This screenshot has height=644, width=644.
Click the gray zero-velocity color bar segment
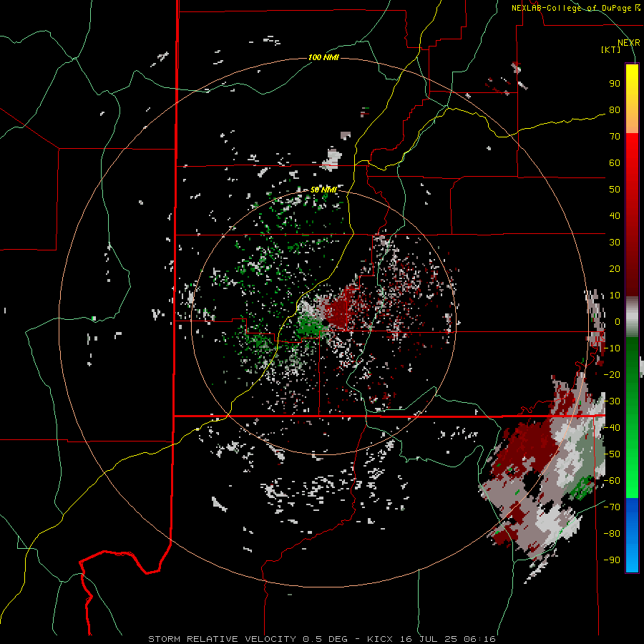pyautogui.click(x=632, y=317)
